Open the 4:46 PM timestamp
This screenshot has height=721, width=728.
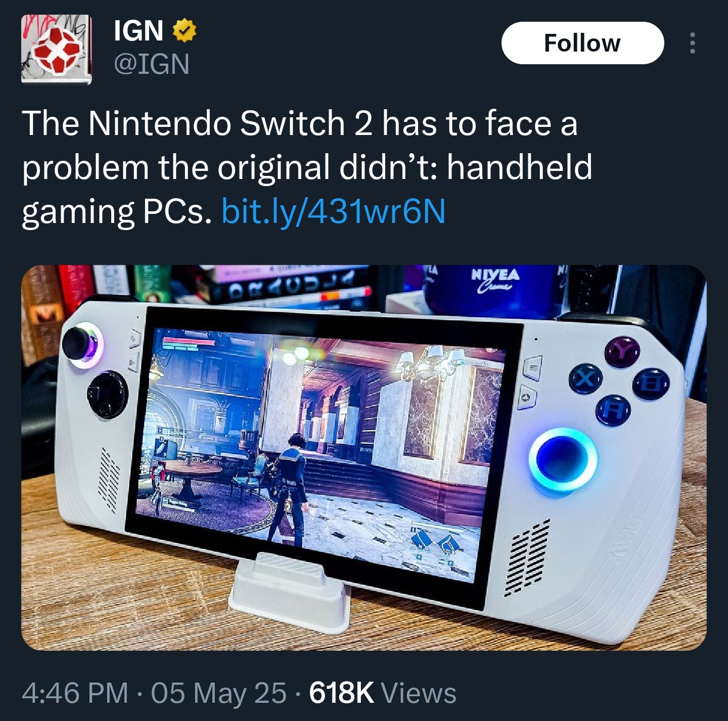75,693
